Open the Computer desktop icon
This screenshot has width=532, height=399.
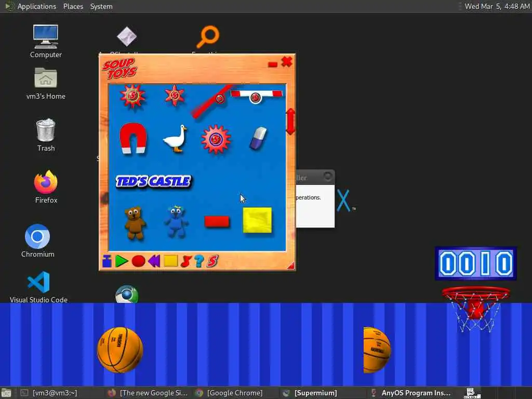click(x=46, y=41)
